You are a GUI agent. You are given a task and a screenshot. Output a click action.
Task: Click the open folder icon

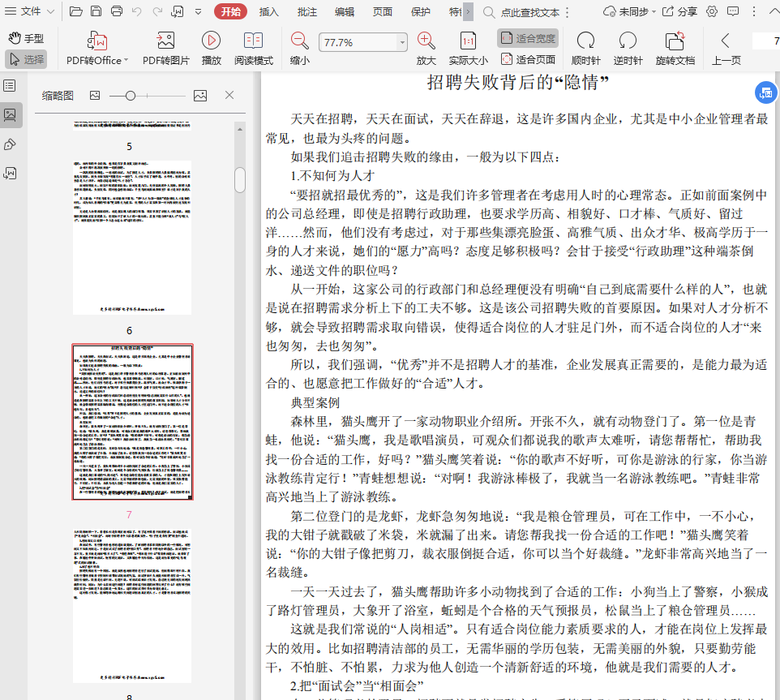point(75,11)
